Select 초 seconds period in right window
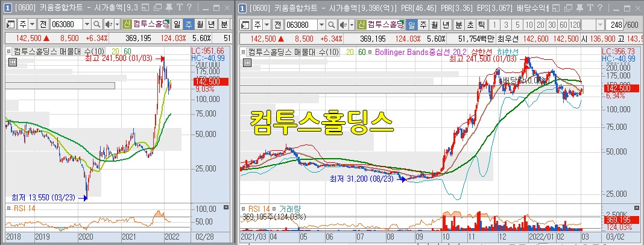This screenshot has height=245, width=644. point(470,25)
